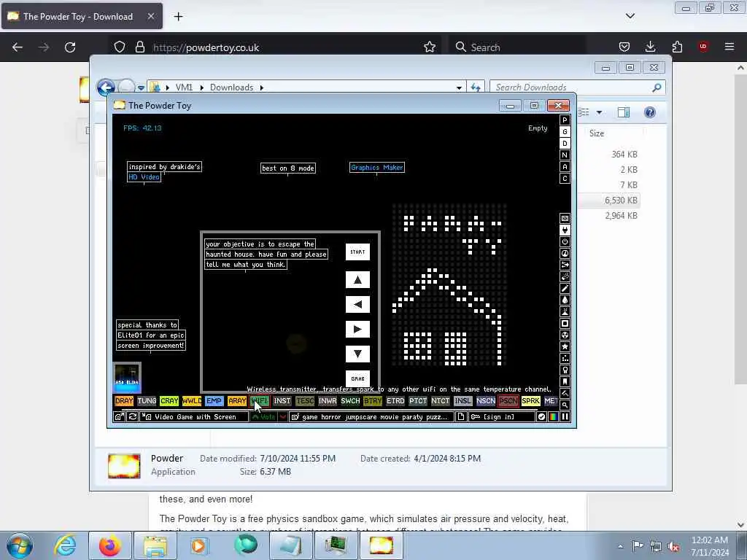The height and width of the screenshot is (560, 747).
Task: Toggle A ambient heat quick option
Action: click(x=565, y=167)
